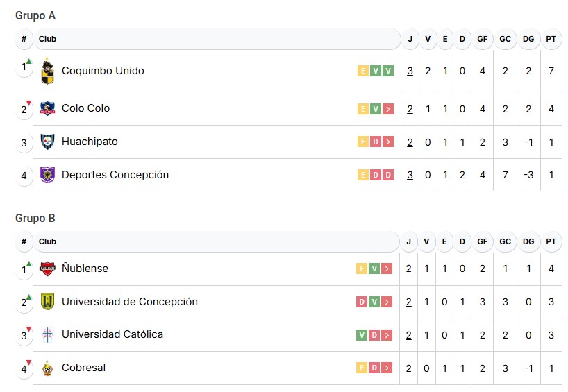Click the Ñublense club crest
This screenshot has height=392, width=568.
coord(47,269)
